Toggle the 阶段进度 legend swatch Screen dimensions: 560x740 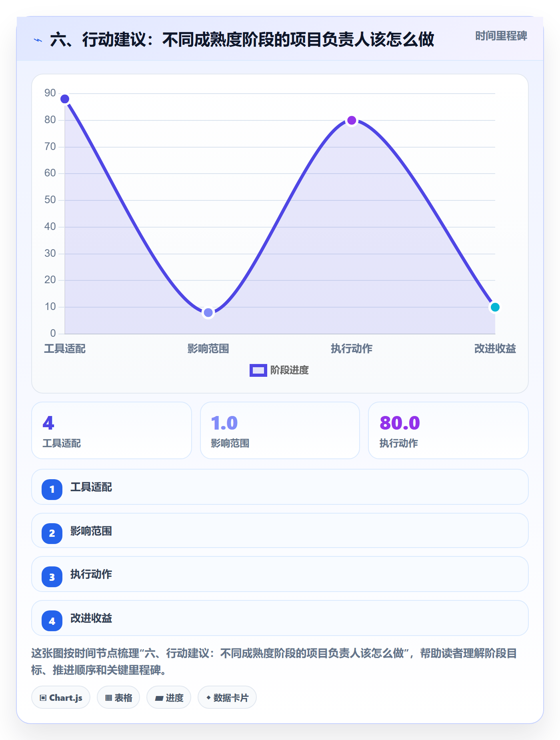258,370
